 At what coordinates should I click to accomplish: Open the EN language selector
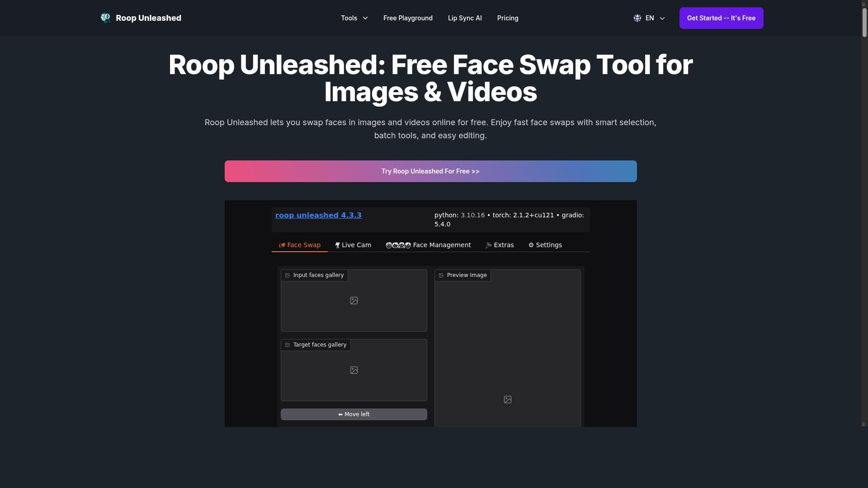coord(650,18)
